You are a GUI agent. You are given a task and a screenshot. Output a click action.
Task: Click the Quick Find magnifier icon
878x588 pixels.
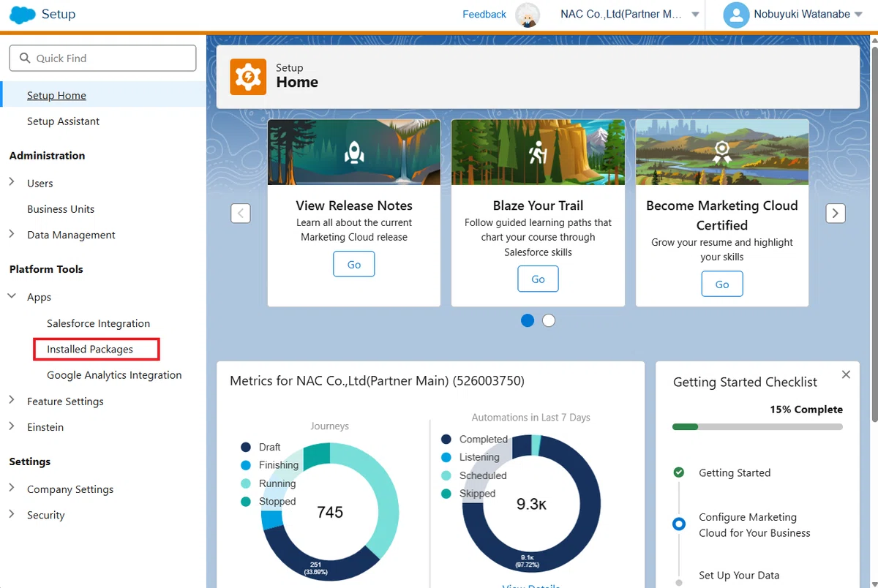[x=25, y=59]
